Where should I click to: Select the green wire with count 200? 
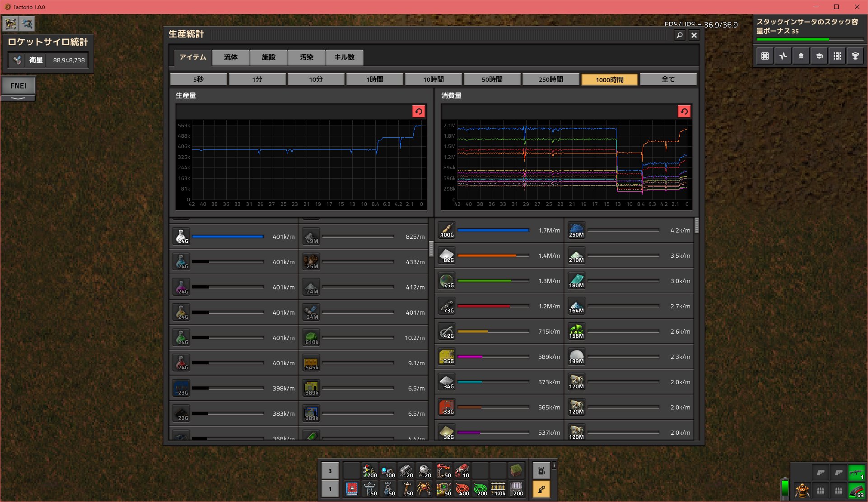coord(480,489)
